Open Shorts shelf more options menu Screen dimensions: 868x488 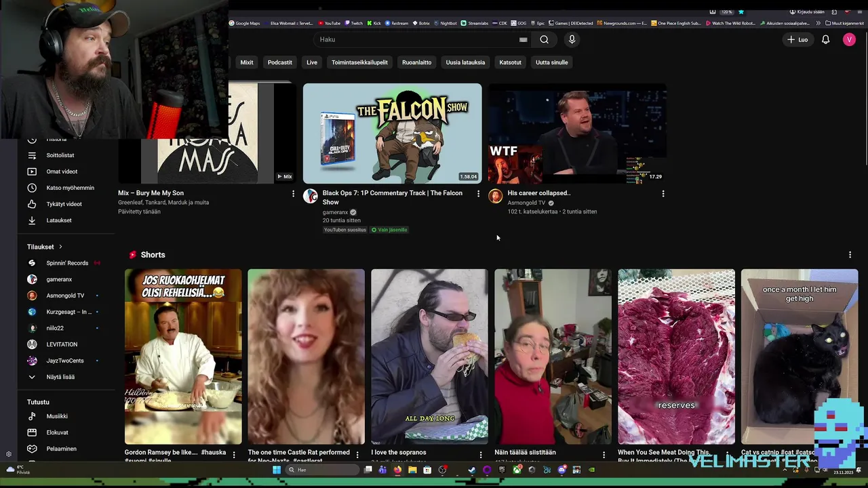[x=850, y=255]
